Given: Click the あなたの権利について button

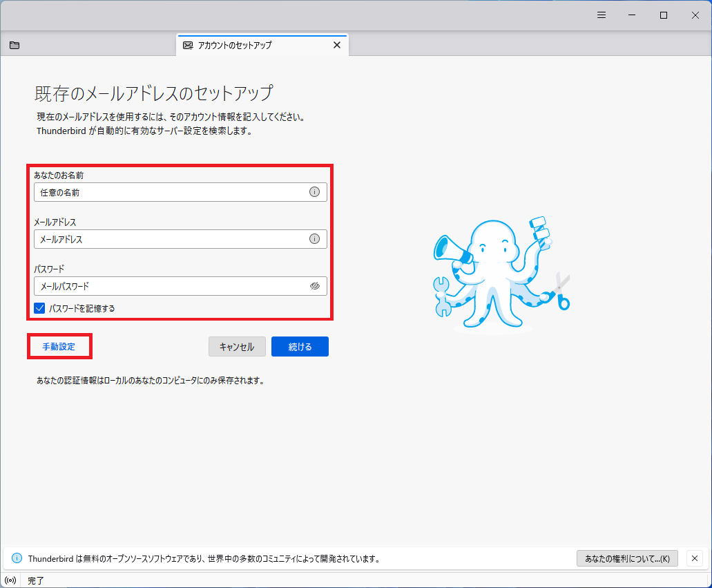Looking at the screenshot, I should pos(627,558).
